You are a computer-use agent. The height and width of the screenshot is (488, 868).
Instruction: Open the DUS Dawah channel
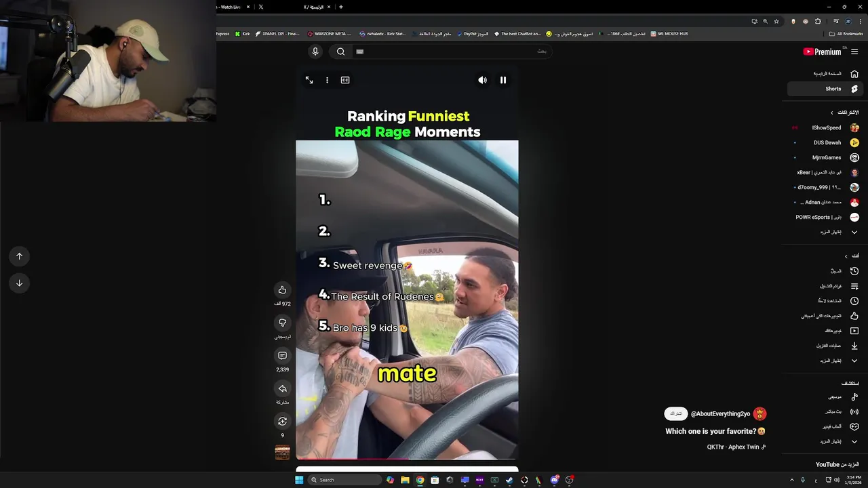coord(825,142)
